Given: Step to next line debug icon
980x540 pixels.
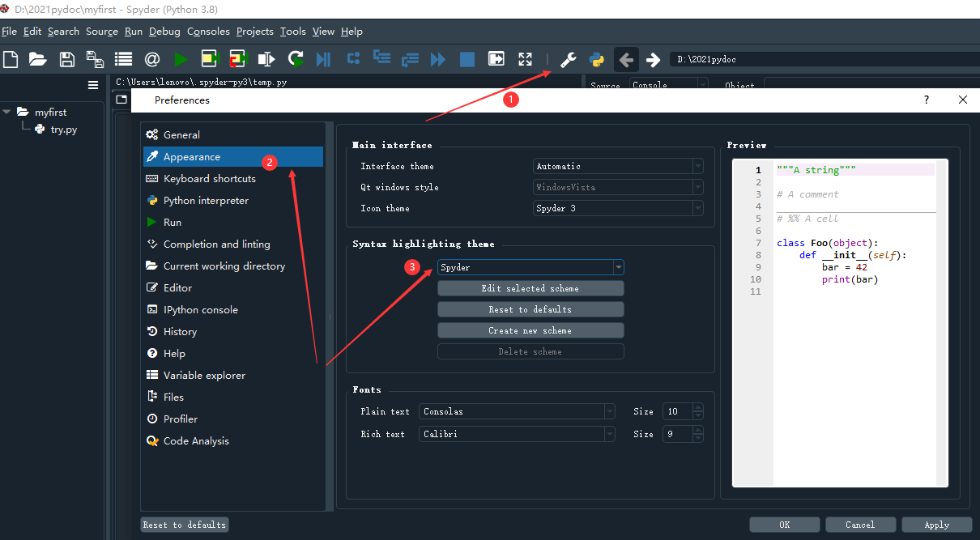Looking at the screenshot, I should [353, 58].
